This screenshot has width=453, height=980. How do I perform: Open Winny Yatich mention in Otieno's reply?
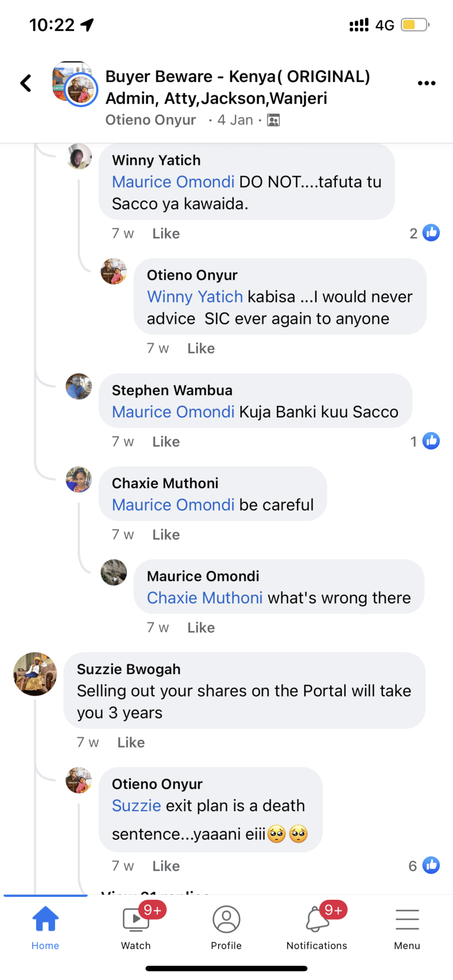pos(195,297)
